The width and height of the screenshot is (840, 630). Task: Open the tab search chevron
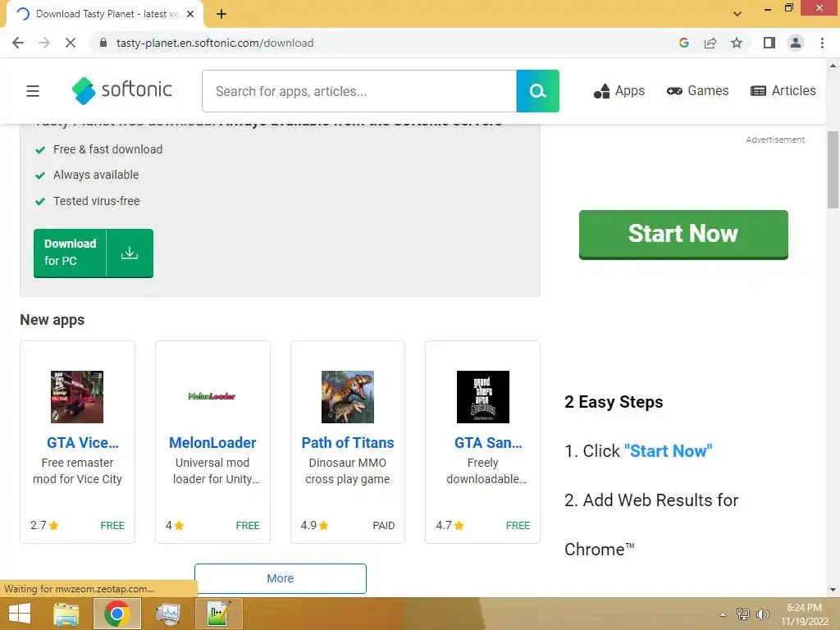(737, 14)
